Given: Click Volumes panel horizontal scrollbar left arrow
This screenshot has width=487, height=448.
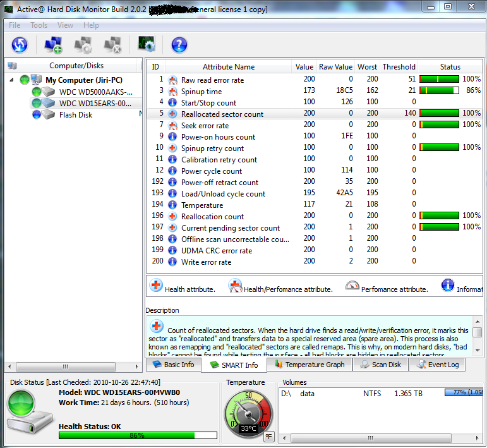Looking at the screenshot, I should (284, 438).
